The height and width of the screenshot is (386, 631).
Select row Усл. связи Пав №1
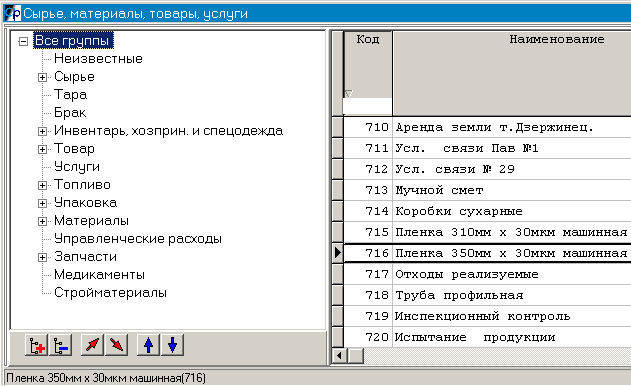coord(512,149)
